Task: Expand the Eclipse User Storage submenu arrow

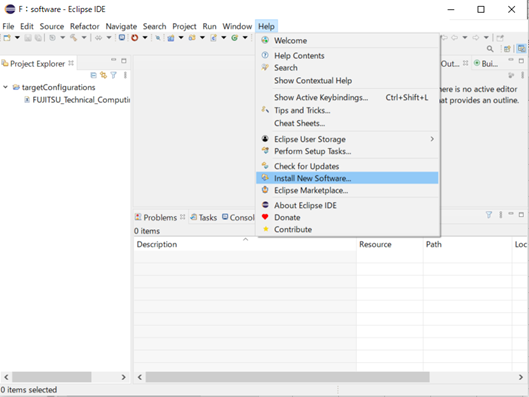Action: coord(432,139)
